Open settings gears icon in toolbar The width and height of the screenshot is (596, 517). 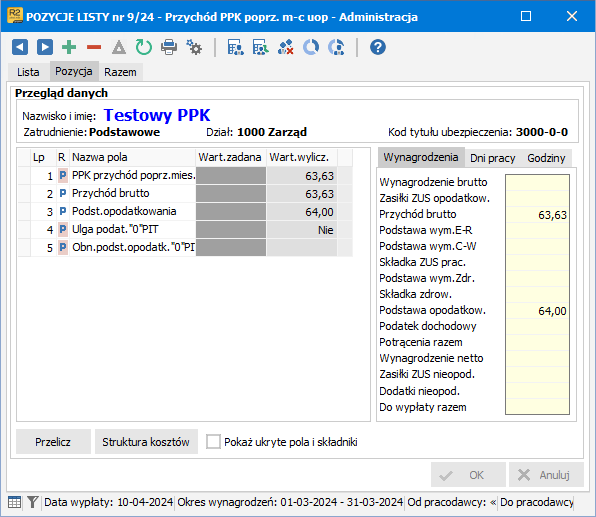pos(194,48)
